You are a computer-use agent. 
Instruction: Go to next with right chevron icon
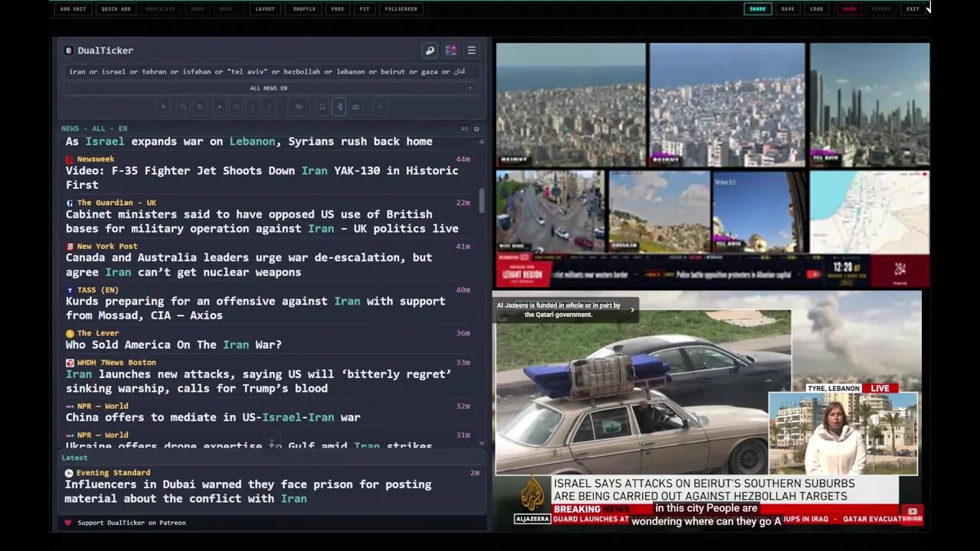click(x=269, y=107)
